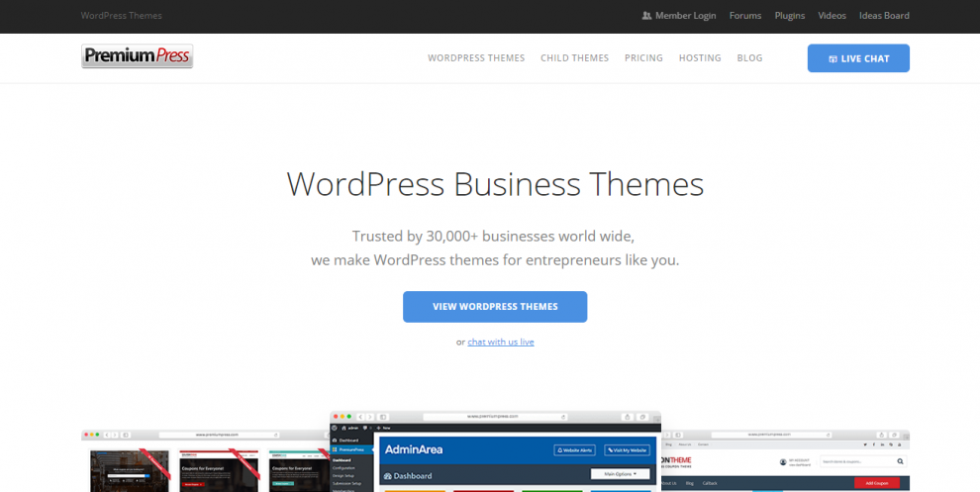Click the search magnifier in the coupon theme preview
Viewport: 980px width, 492px height.
coord(899,461)
